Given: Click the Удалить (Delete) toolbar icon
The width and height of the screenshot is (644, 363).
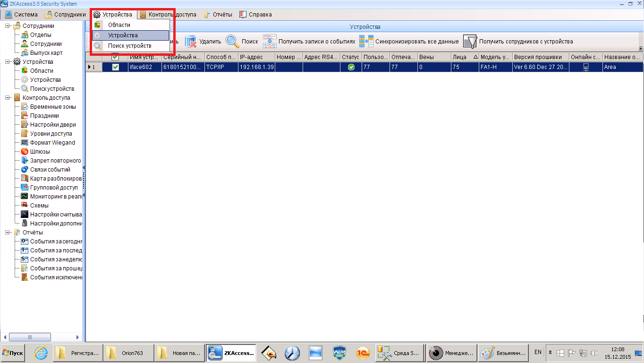Looking at the screenshot, I should click(191, 42).
